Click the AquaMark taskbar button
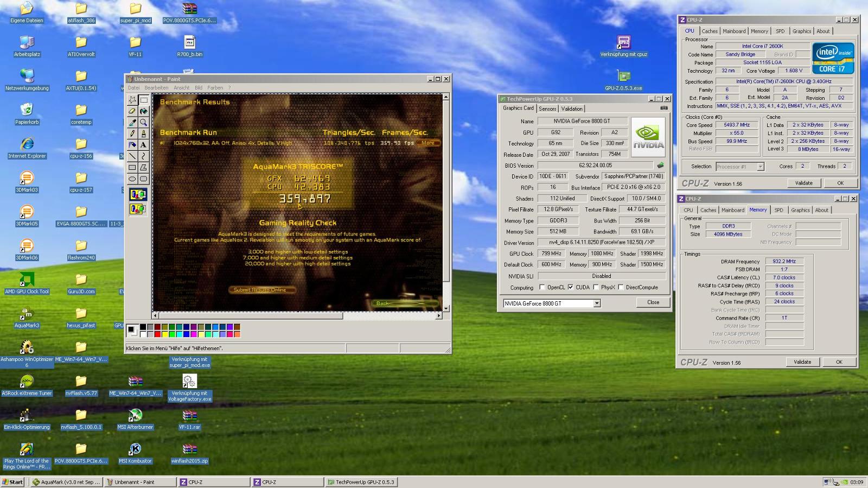 [66, 482]
